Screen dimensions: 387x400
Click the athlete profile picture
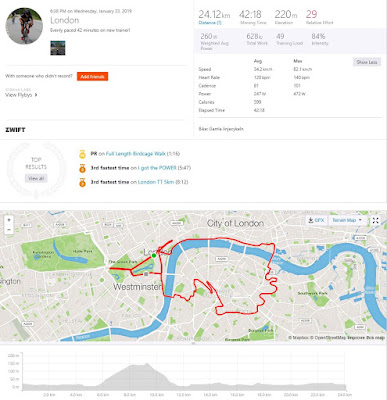point(24,26)
